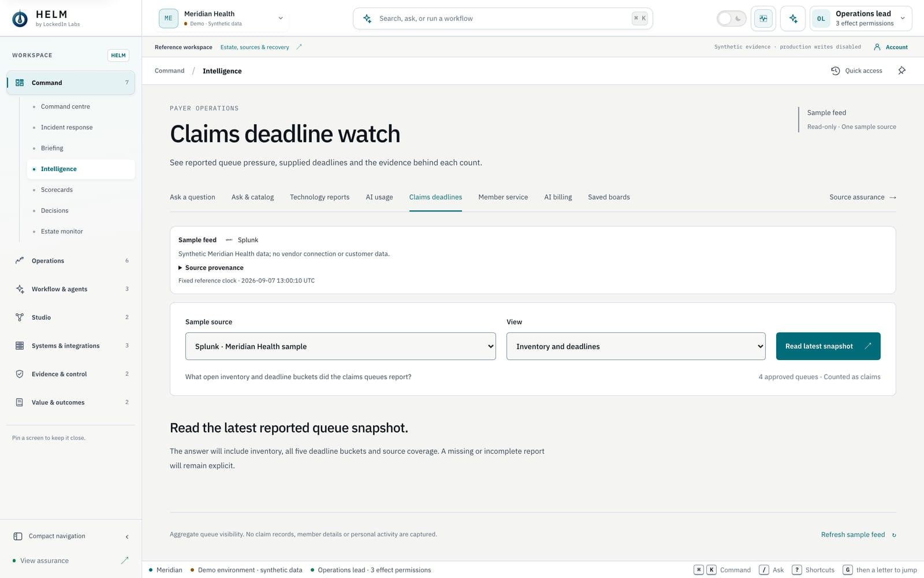Viewport: 924px width, 578px height.
Task: Click the Command breadcrumb
Action: tap(169, 71)
